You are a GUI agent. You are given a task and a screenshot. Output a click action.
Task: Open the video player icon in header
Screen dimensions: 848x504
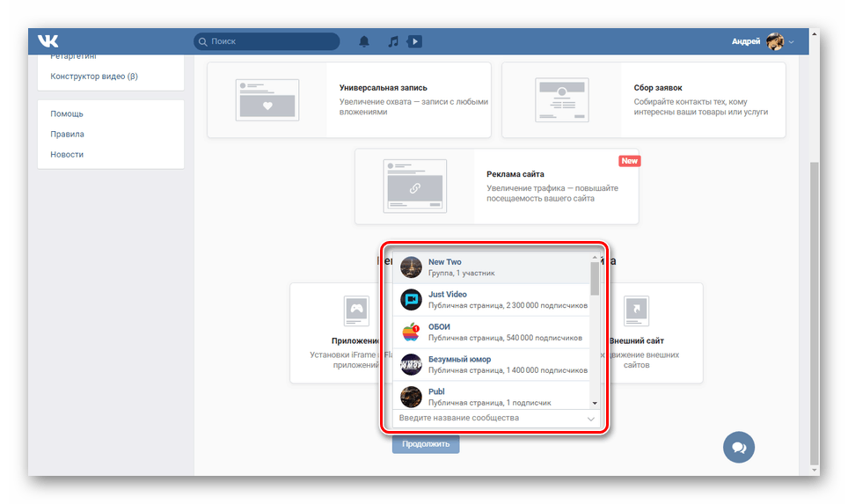tap(415, 41)
